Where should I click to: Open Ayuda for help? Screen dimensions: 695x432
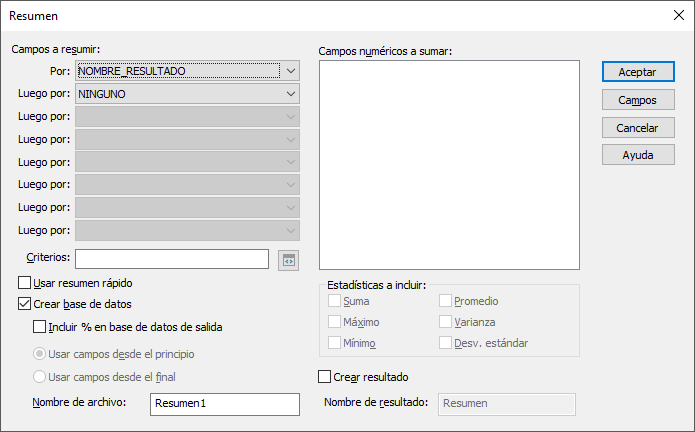click(637, 155)
